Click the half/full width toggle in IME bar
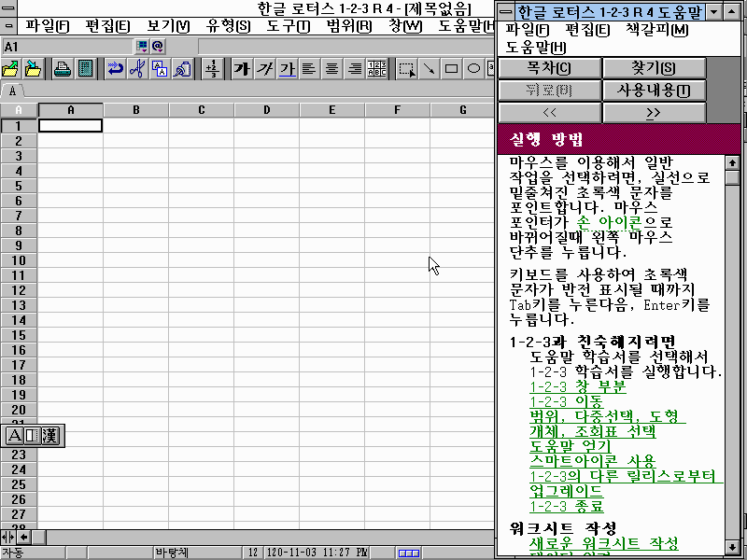Viewport: 747px width, 560px height. point(32,435)
